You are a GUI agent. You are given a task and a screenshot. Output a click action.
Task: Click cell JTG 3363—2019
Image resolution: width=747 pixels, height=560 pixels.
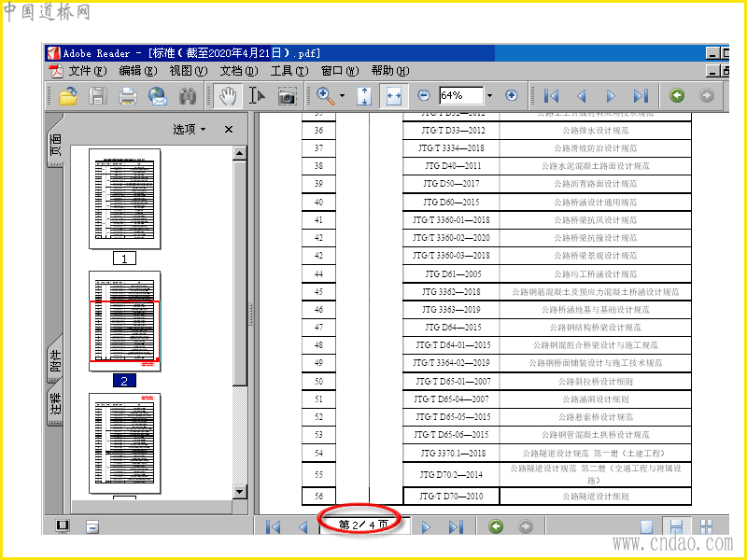pyautogui.click(x=451, y=310)
